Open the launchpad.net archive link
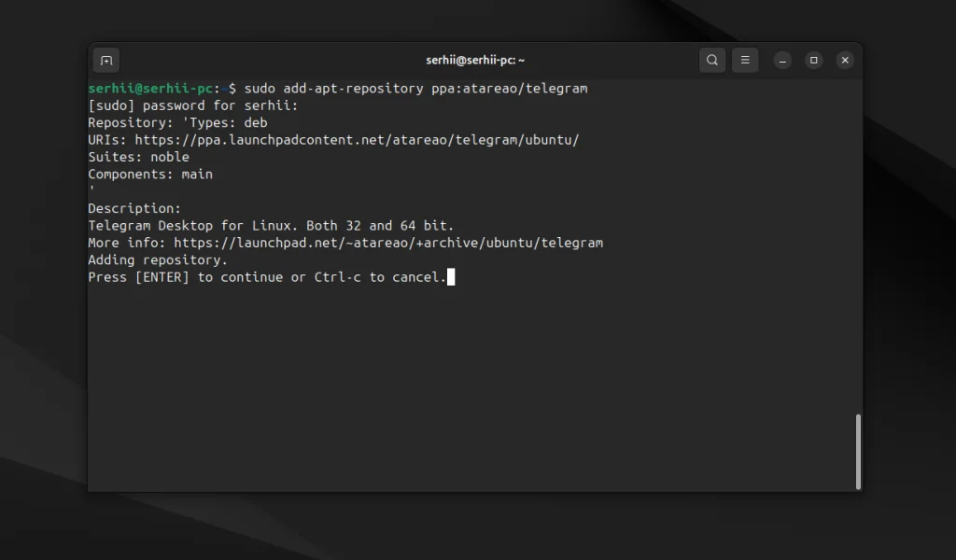 coord(388,243)
